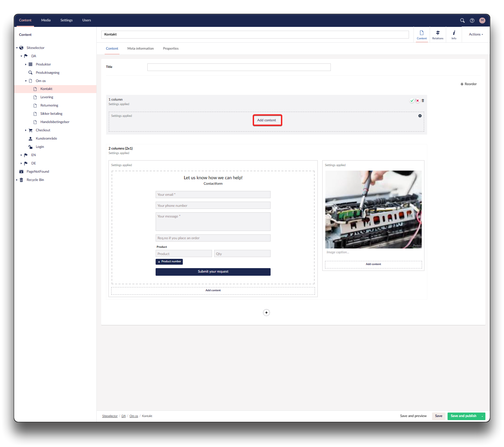Open the Info content app

click(454, 35)
